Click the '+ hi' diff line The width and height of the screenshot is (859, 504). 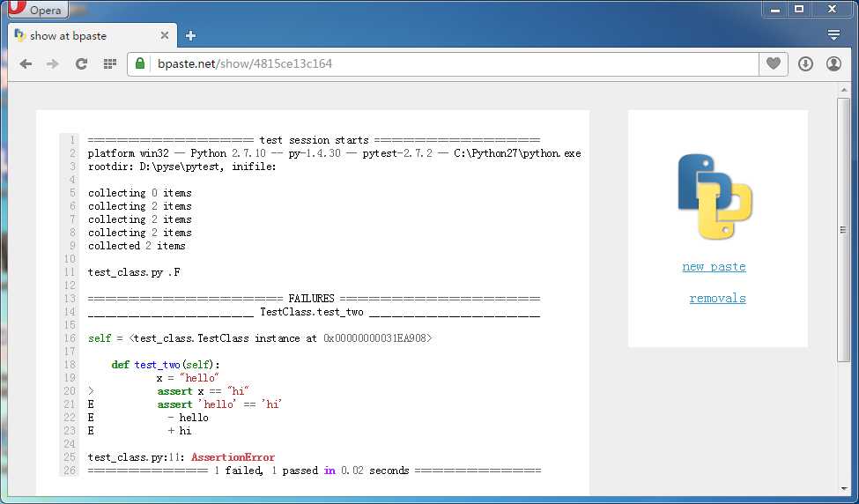pos(180,431)
